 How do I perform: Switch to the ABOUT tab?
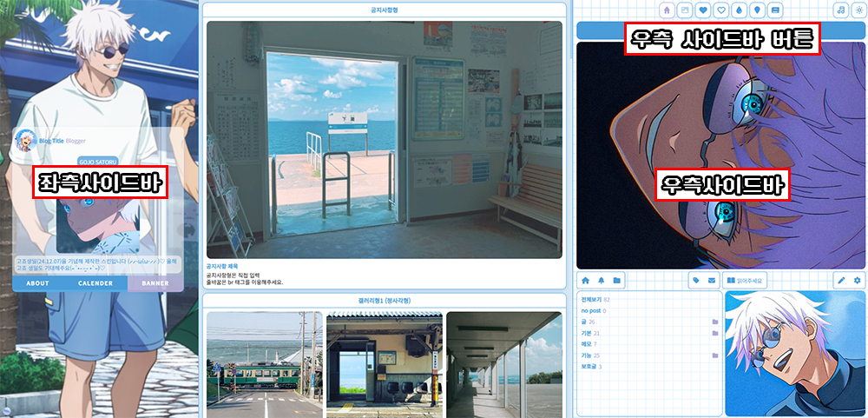click(x=37, y=283)
